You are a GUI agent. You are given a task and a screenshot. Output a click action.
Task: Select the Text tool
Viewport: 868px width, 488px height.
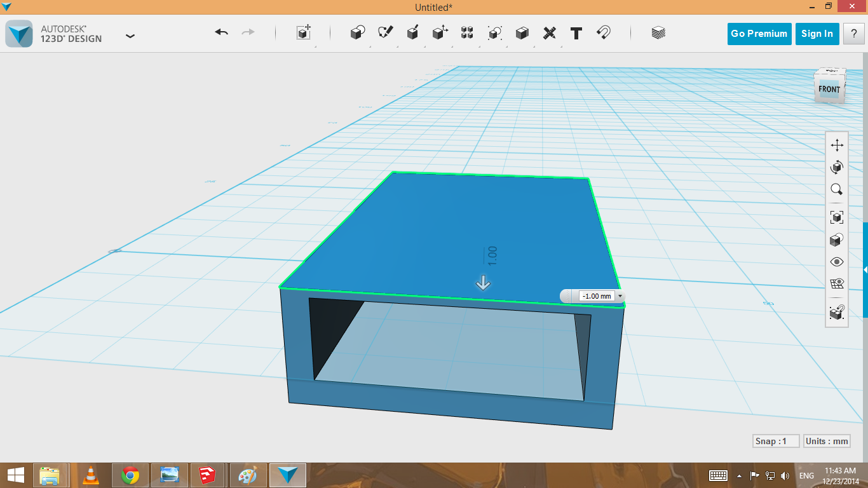pyautogui.click(x=576, y=33)
